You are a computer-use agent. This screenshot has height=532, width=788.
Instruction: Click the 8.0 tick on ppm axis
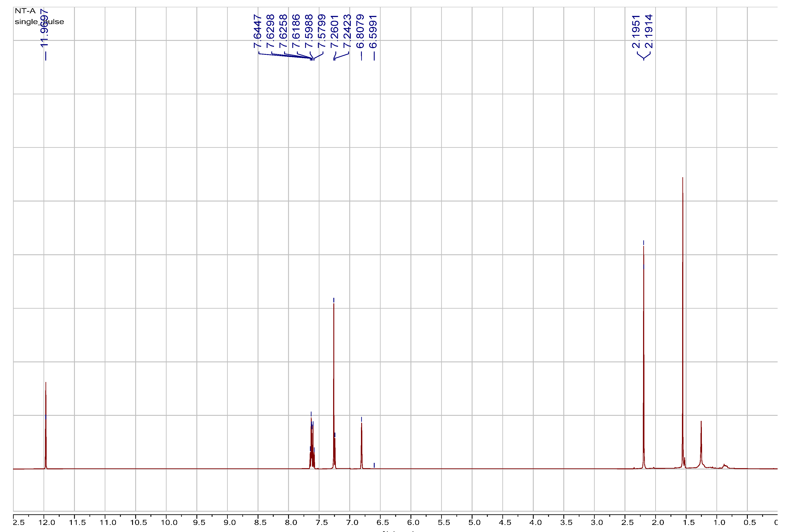click(x=291, y=522)
